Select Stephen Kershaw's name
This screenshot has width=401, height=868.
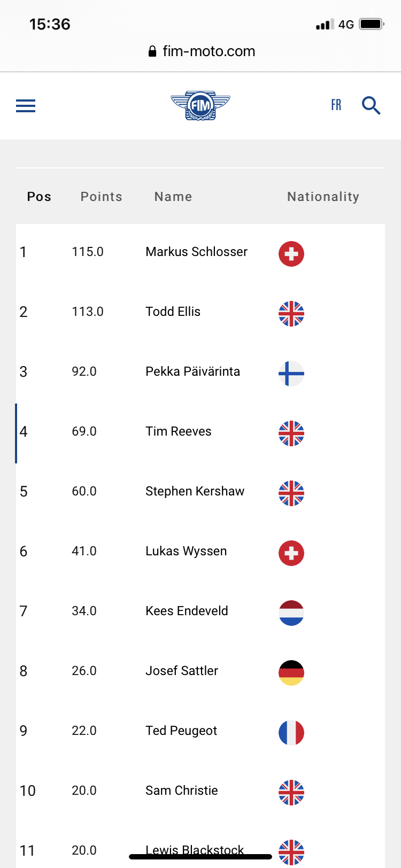click(195, 491)
